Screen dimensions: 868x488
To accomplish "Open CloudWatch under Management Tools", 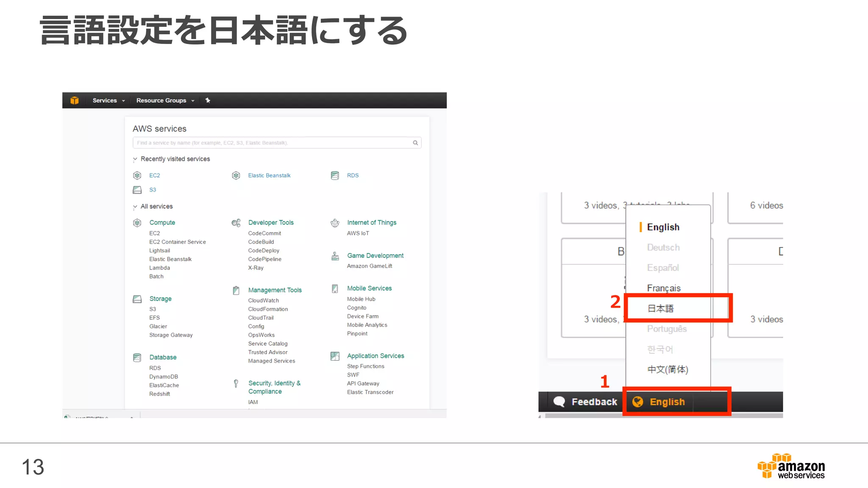I will (x=264, y=301).
